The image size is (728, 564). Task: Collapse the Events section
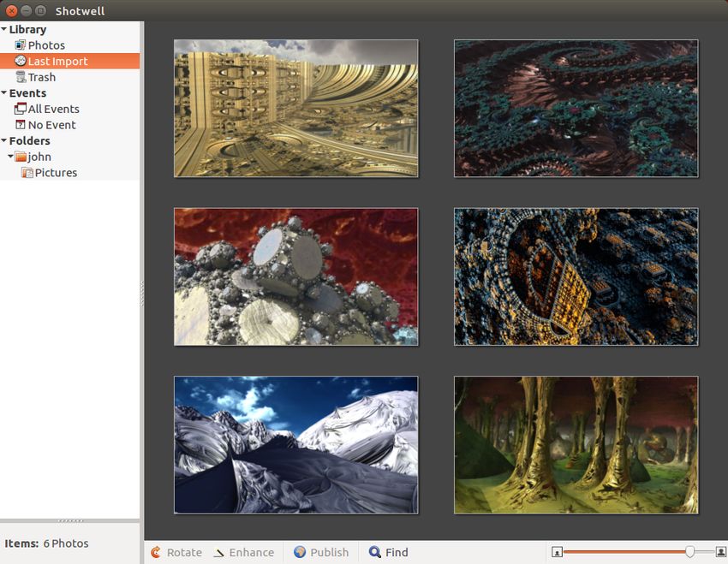pyautogui.click(x=4, y=92)
